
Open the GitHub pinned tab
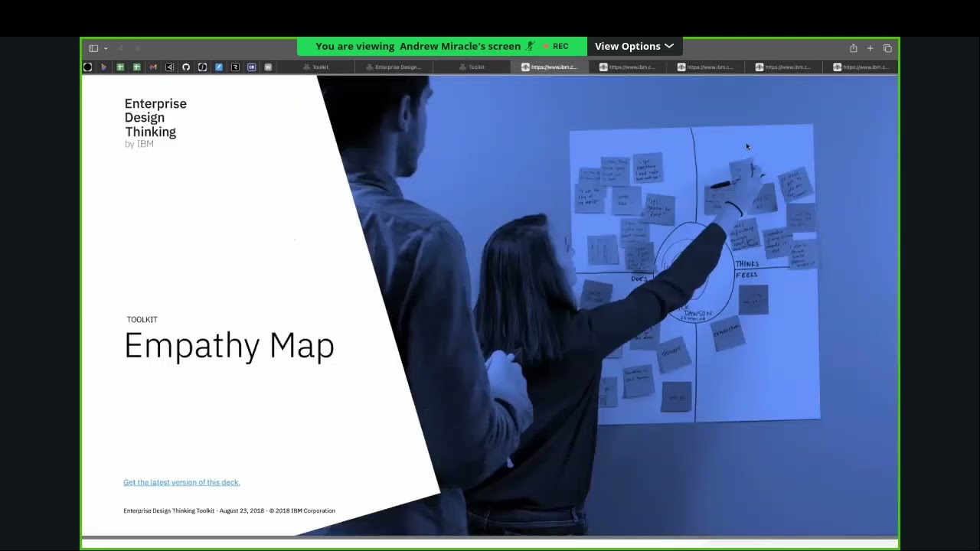[186, 67]
